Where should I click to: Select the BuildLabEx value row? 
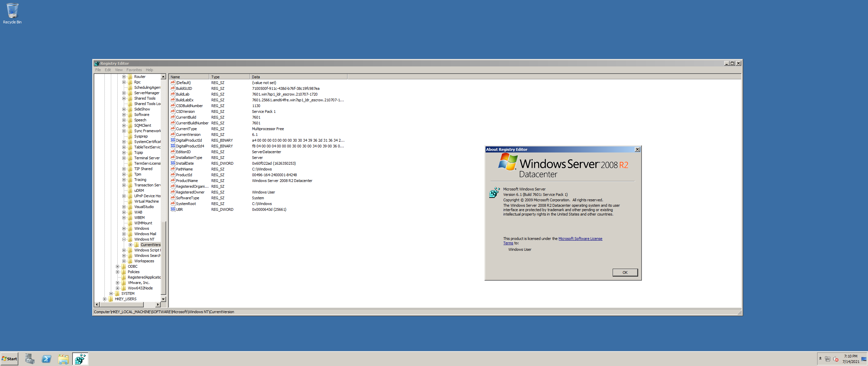(184, 100)
